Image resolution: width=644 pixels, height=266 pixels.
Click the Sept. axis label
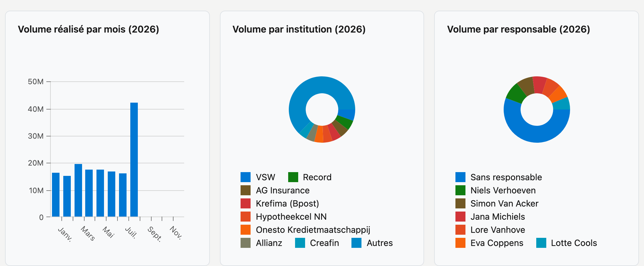coord(155,234)
